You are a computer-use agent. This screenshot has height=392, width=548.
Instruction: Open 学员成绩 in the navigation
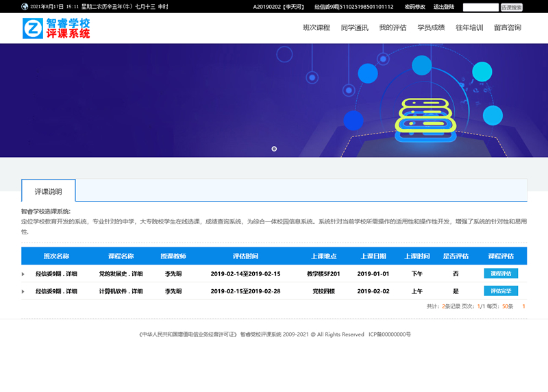(x=431, y=28)
